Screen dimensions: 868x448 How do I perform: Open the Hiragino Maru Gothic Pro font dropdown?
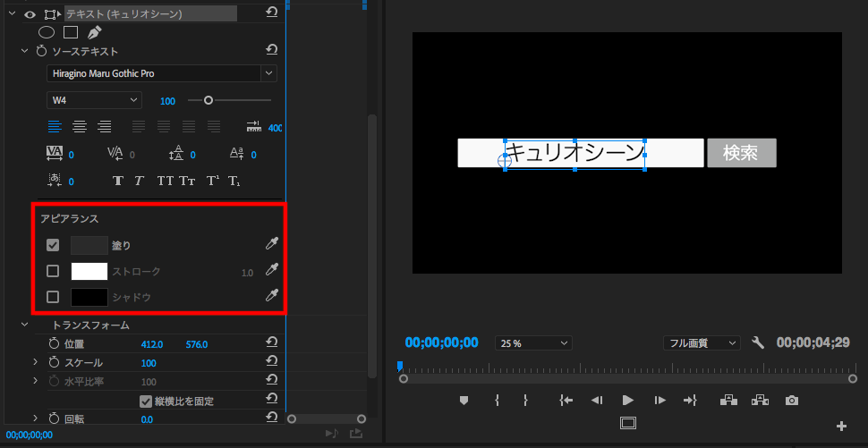coord(161,73)
